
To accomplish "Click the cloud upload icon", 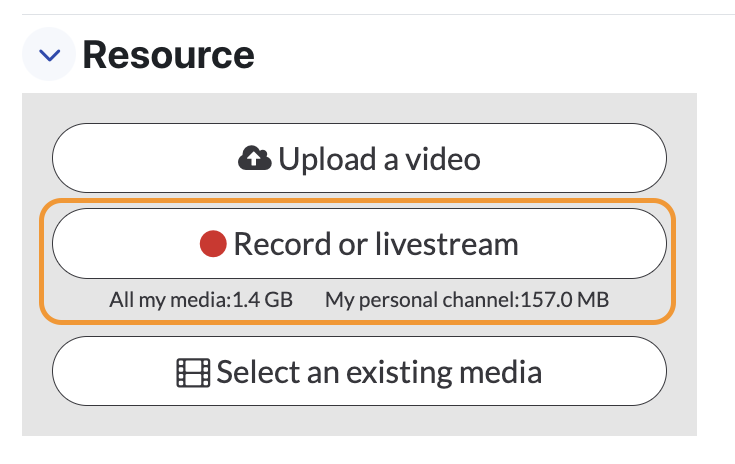I will (255, 158).
